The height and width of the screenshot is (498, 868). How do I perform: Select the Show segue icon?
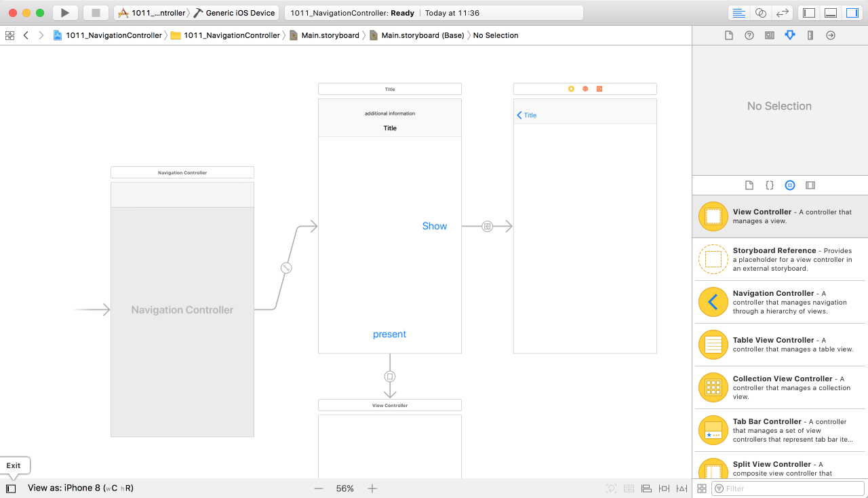click(487, 227)
